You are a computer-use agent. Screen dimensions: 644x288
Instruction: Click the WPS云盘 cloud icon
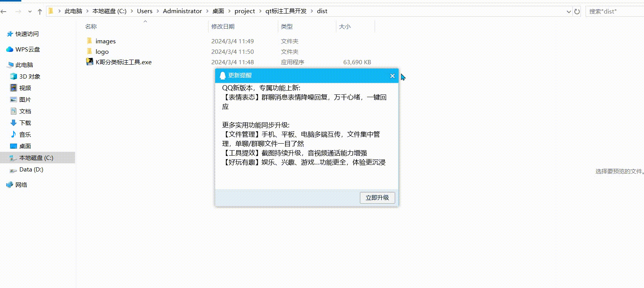[x=10, y=50]
